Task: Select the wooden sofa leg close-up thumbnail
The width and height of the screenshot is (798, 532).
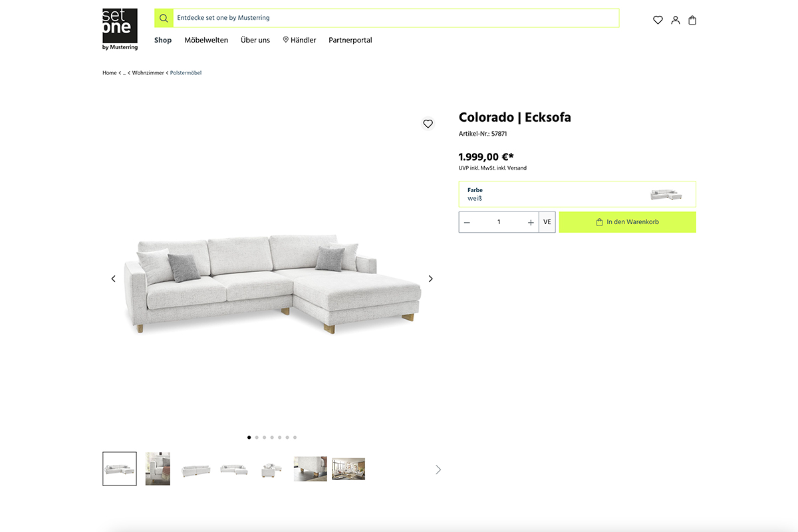Action: [x=311, y=469]
